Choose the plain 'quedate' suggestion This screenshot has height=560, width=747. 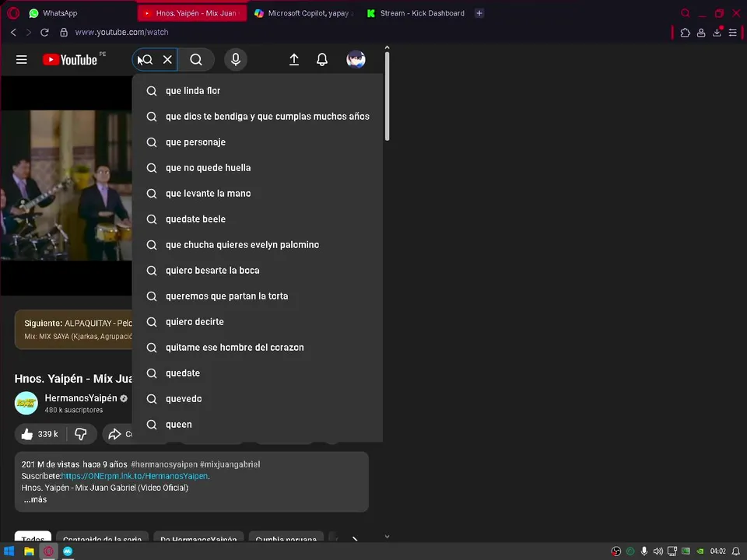click(258, 373)
